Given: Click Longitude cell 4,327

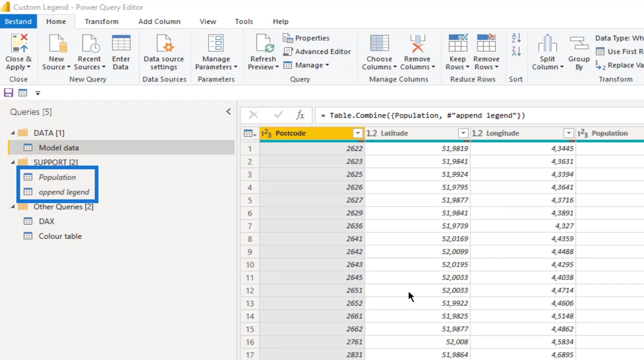Looking at the screenshot, I should (x=523, y=226).
